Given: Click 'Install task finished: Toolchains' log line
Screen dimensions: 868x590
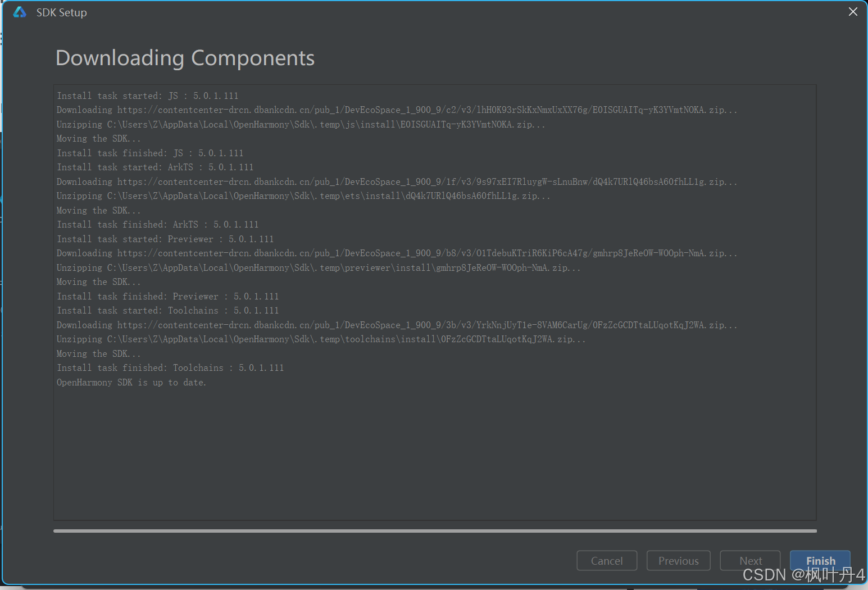Looking at the screenshot, I should point(170,368).
